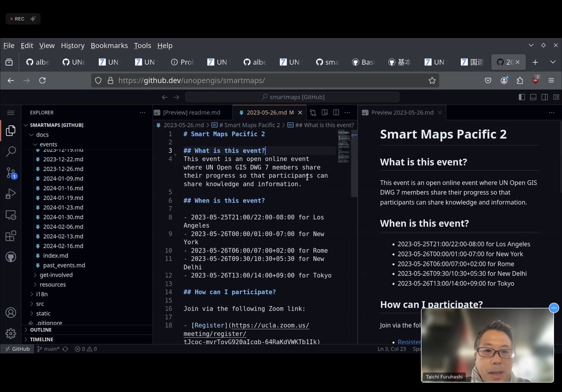The image size is (562, 392).
Task: Click the editor vertical scrollbar
Action: tap(355, 164)
